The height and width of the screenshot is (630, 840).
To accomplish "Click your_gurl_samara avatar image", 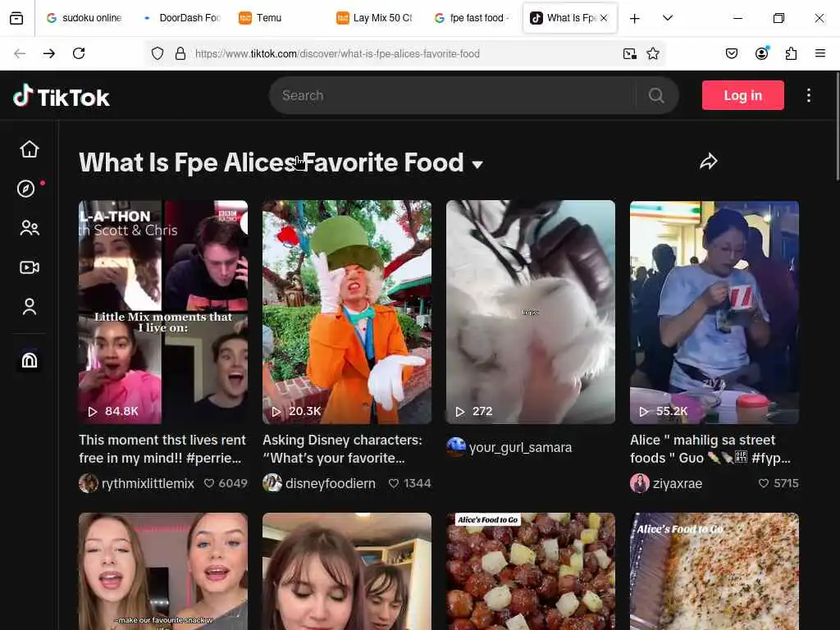I will [456, 447].
